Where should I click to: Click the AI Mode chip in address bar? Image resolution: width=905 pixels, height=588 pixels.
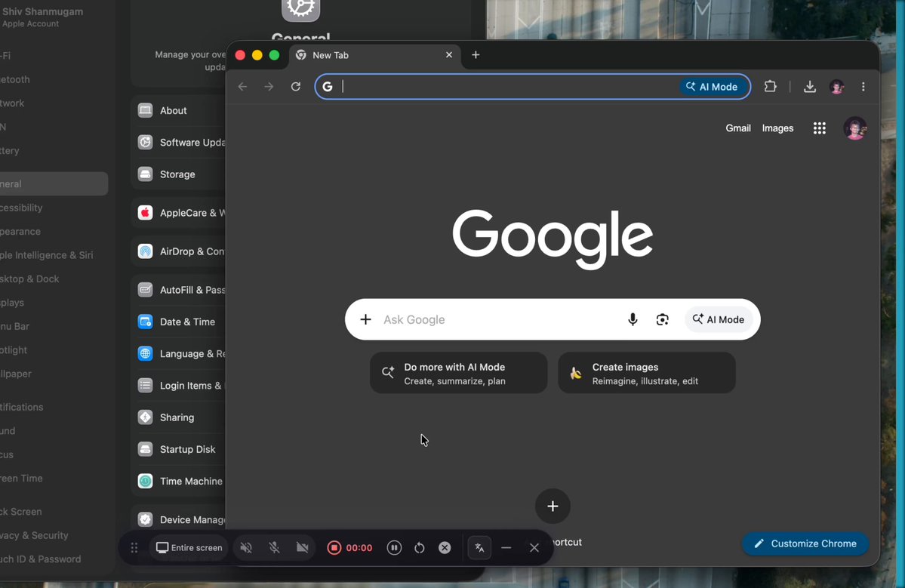pyautogui.click(x=713, y=87)
